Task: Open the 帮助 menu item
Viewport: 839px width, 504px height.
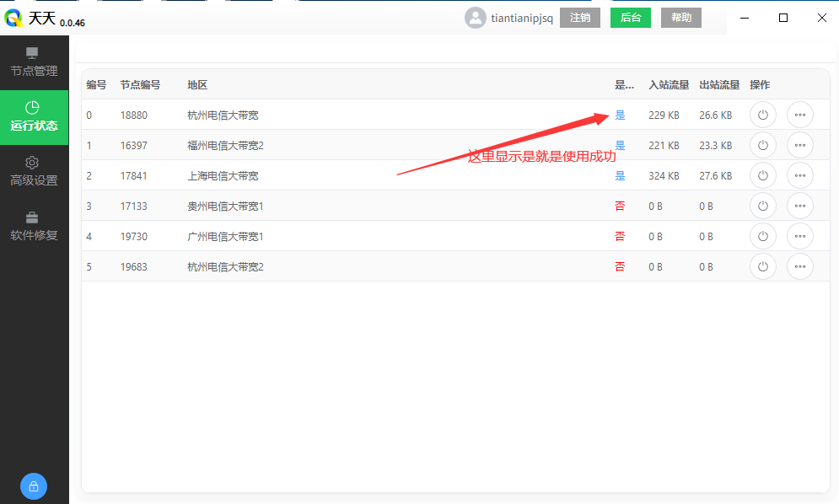Action: click(x=680, y=17)
